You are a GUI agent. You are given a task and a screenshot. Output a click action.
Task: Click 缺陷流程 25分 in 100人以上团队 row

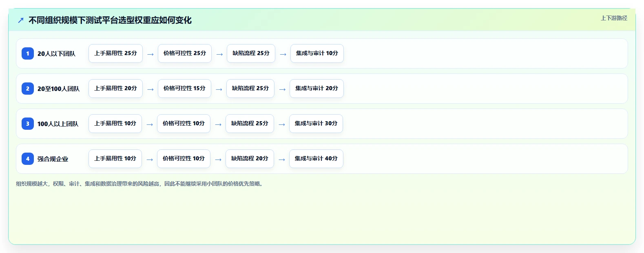pos(250,124)
